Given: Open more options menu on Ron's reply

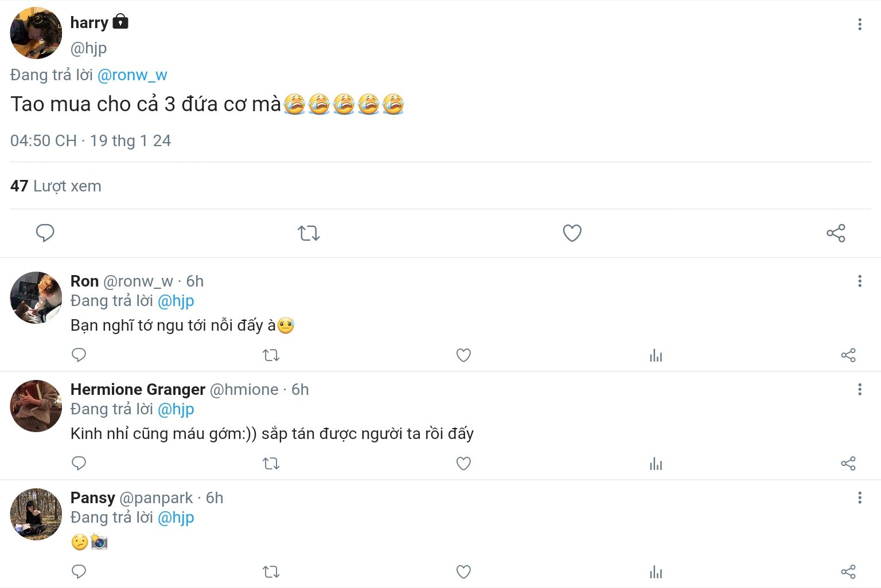Looking at the screenshot, I should (859, 281).
